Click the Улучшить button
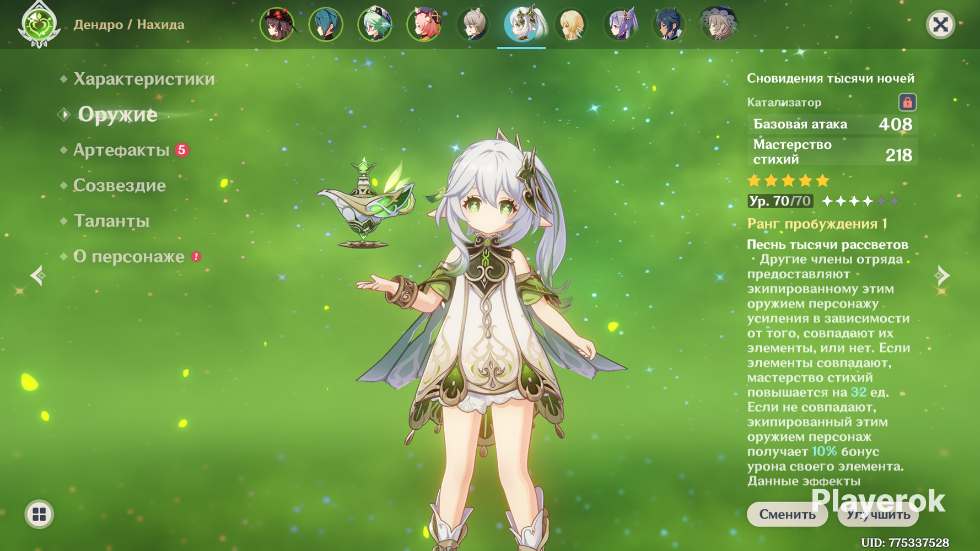This screenshot has width=980, height=551. click(878, 514)
